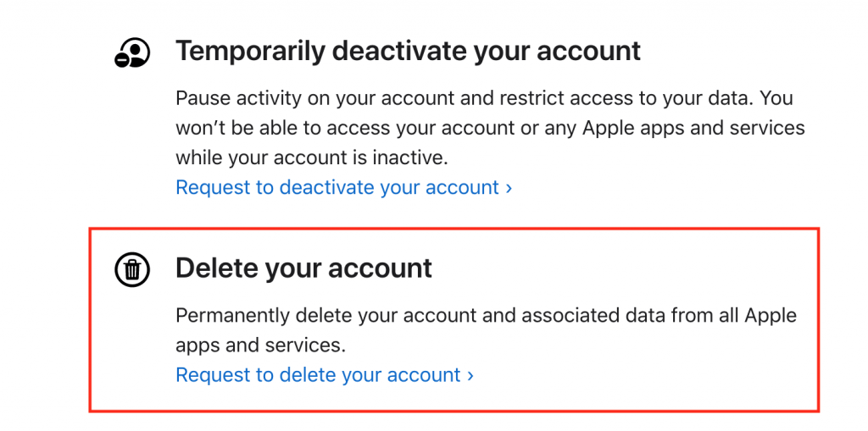Select the Delete your account heading
Image resolution: width=868 pixels, height=431 pixels.
[x=303, y=268]
